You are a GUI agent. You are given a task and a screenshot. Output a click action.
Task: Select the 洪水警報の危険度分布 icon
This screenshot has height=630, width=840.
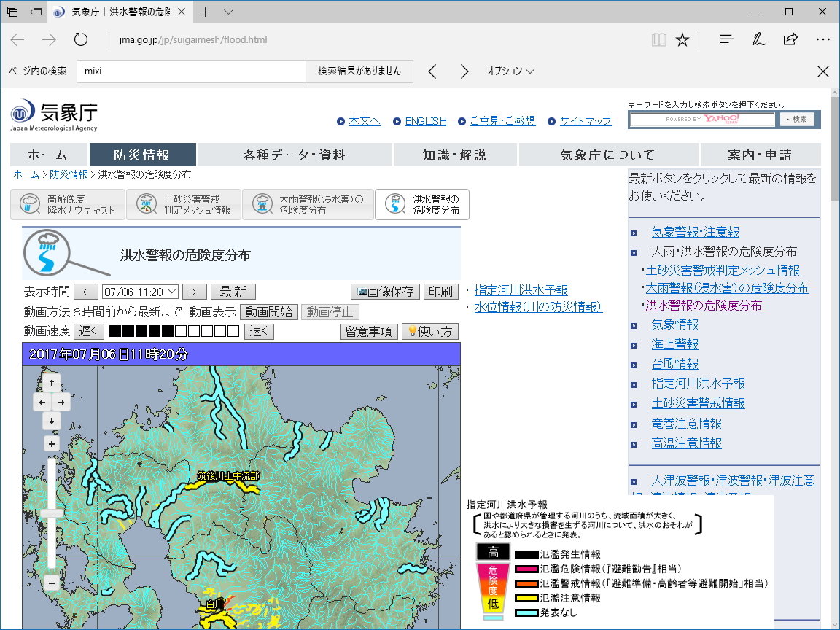point(421,204)
